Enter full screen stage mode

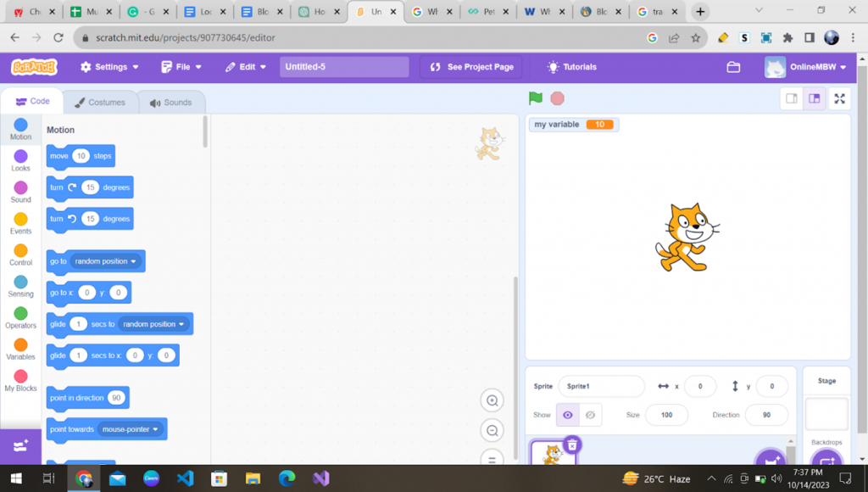click(839, 98)
